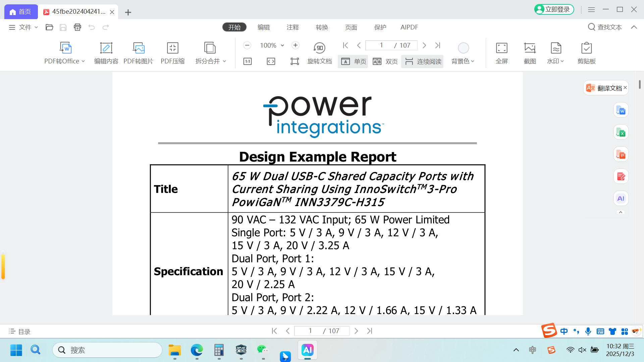
Task: Click the 立即登录 login button
Action: pyautogui.click(x=554, y=9)
